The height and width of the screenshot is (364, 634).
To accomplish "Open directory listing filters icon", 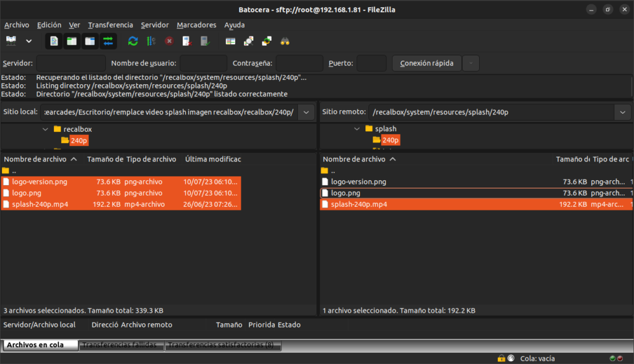I will tap(230, 41).
